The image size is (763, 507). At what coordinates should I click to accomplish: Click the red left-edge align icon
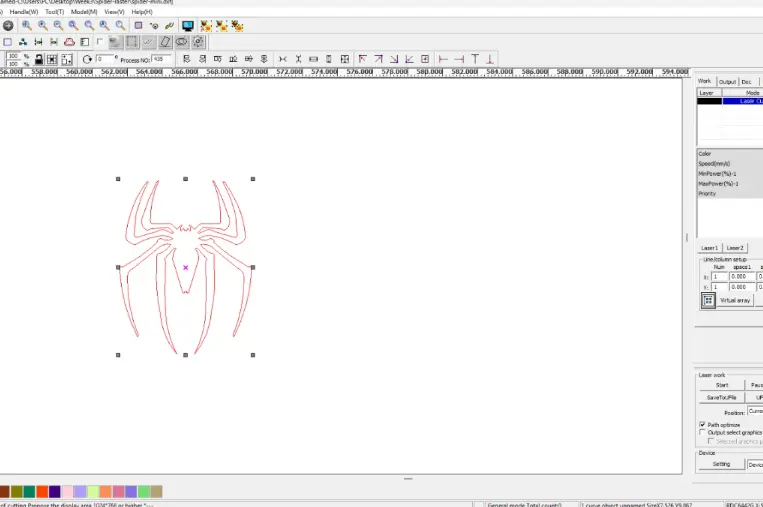[443, 59]
